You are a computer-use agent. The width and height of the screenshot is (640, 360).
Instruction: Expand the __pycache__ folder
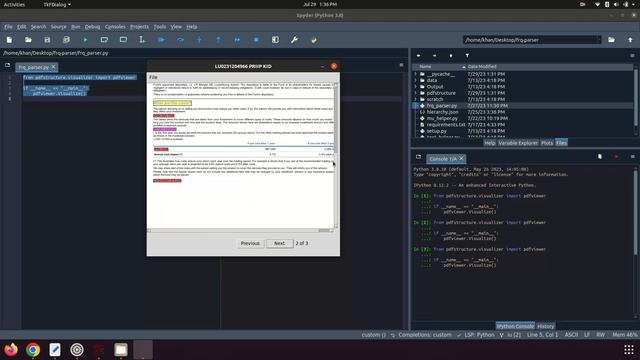point(416,74)
